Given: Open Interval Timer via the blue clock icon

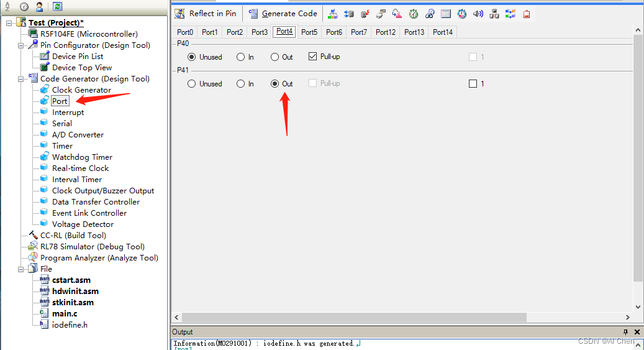Looking at the screenshot, I should tap(462, 14).
